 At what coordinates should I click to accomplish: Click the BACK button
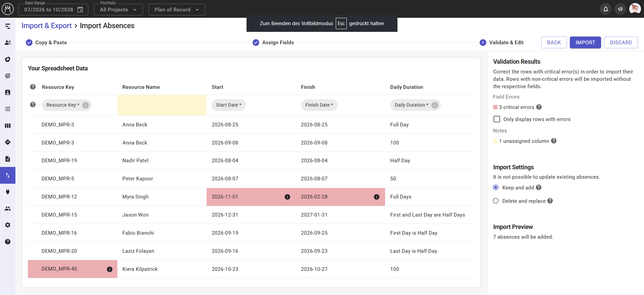click(x=554, y=43)
